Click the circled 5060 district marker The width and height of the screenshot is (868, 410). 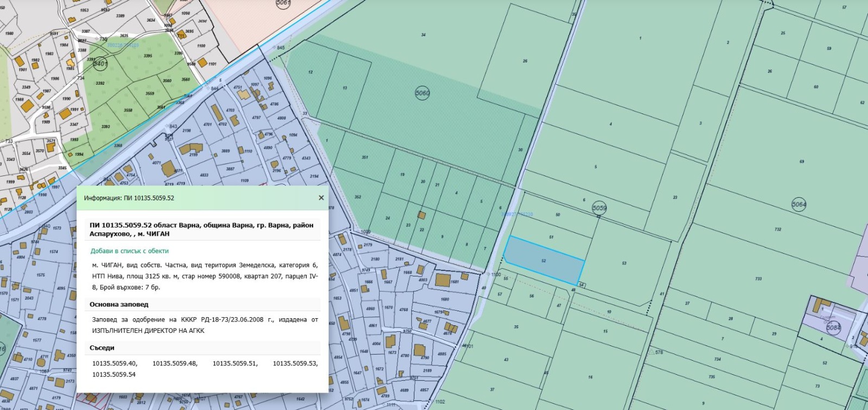(422, 93)
